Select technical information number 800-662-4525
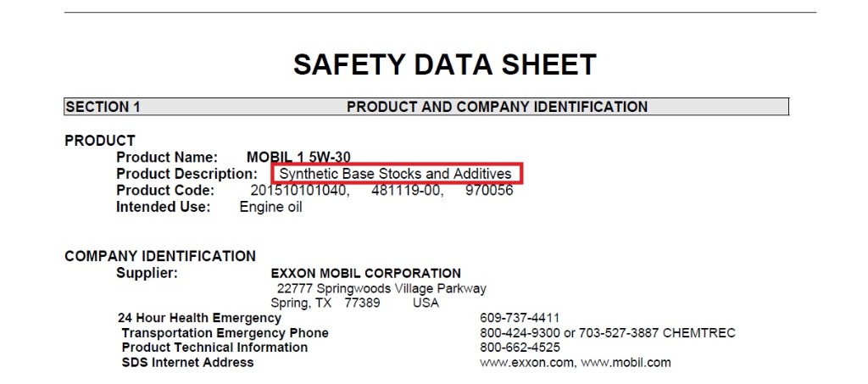 click(x=520, y=348)
